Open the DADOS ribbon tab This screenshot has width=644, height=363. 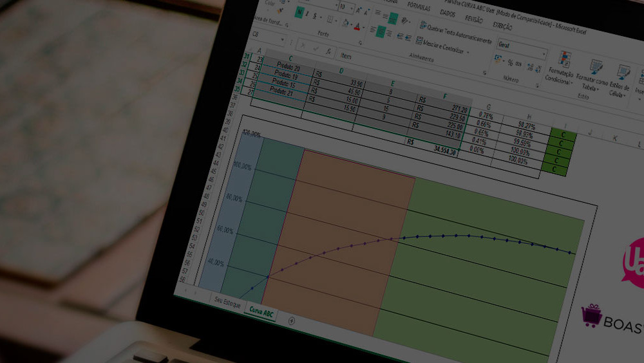[448, 14]
